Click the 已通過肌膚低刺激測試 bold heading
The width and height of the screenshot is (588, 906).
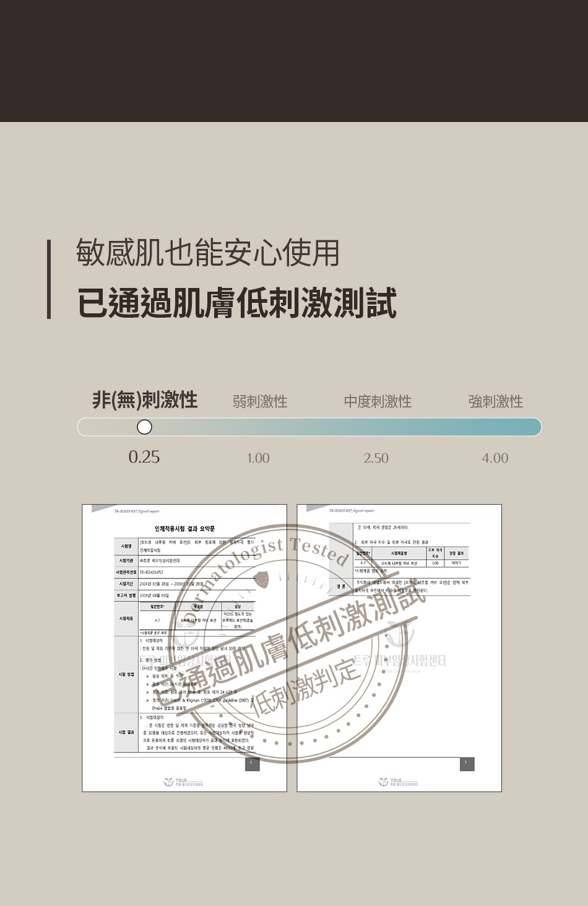coord(237,303)
